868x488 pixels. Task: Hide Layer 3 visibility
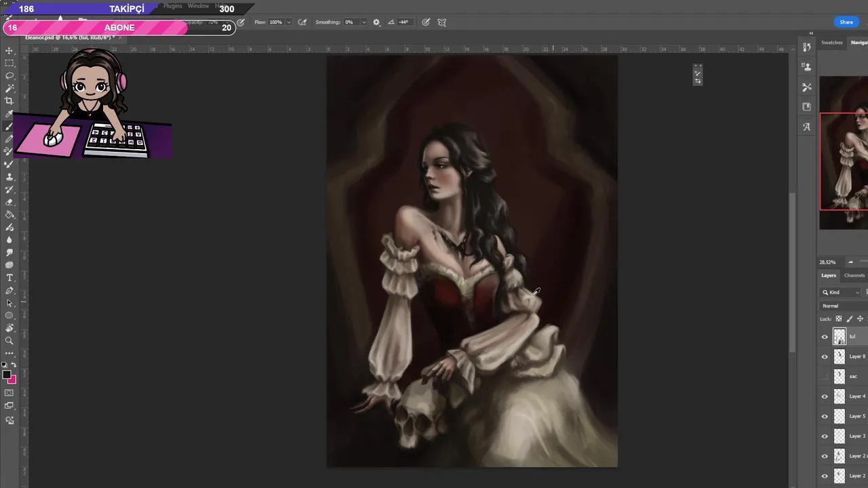point(825,436)
